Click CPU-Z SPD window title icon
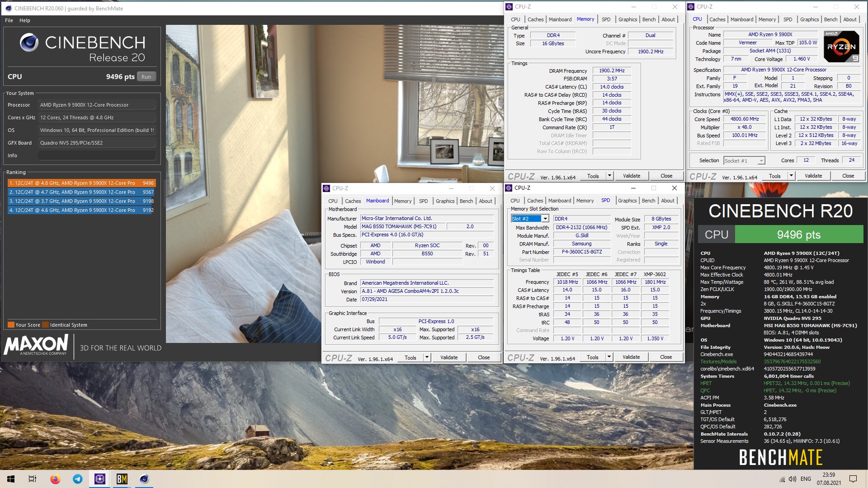The image size is (868, 488). coord(509,188)
